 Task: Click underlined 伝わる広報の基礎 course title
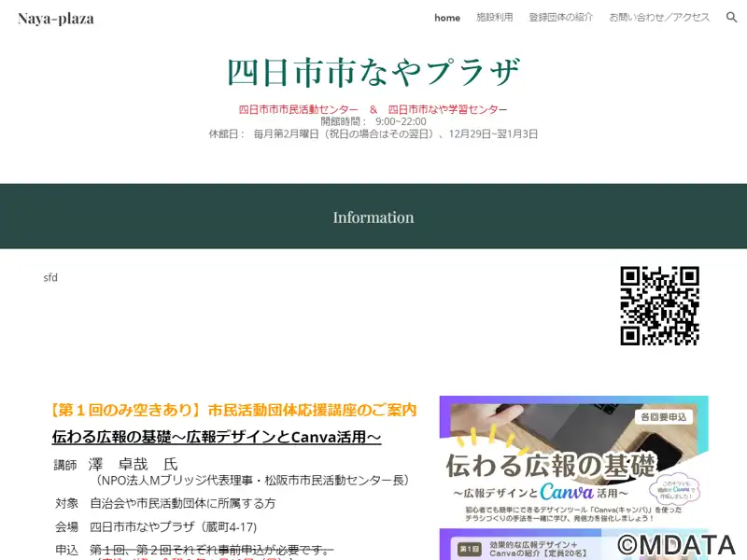pos(217,437)
